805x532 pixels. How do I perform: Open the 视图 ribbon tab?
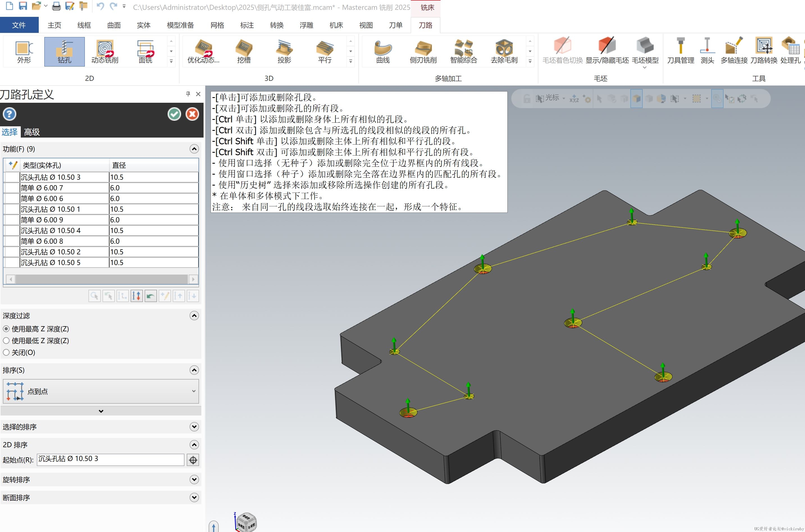click(366, 25)
